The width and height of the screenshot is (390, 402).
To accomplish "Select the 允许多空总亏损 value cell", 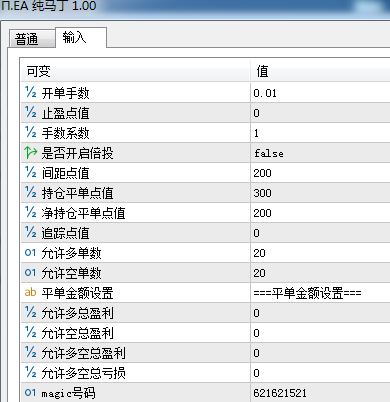I will [x=321, y=373].
